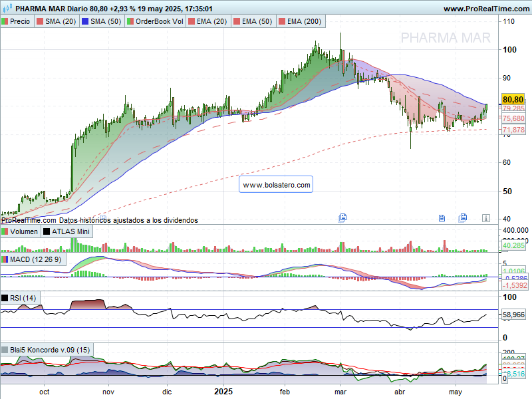Click the oct label on time axis

click(44, 392)
